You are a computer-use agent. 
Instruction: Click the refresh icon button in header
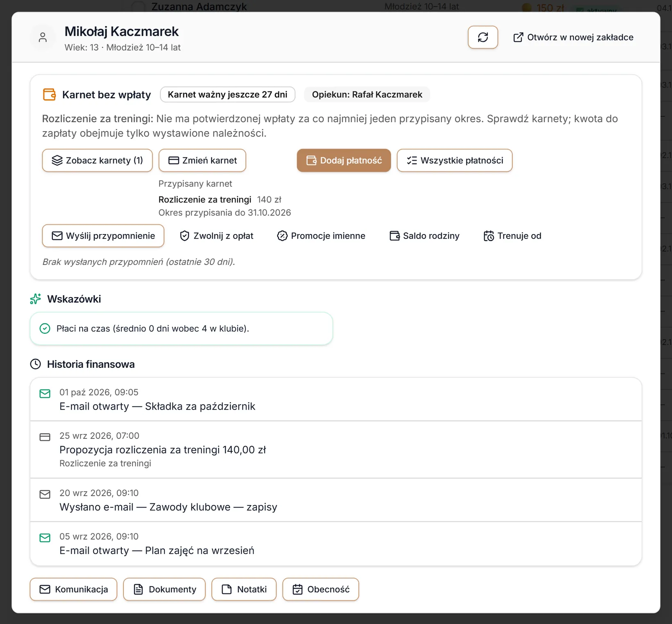pos(483,37)
